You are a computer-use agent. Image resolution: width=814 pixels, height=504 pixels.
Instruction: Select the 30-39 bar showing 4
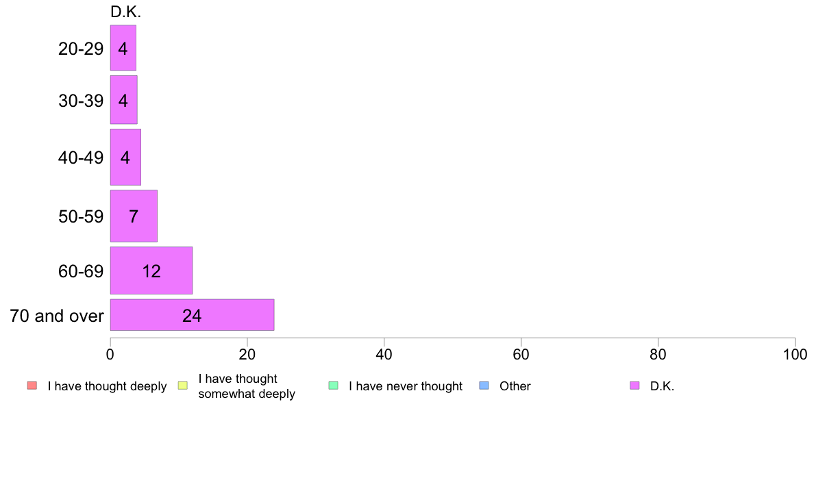pyautogui.click(x=123, y=100)
